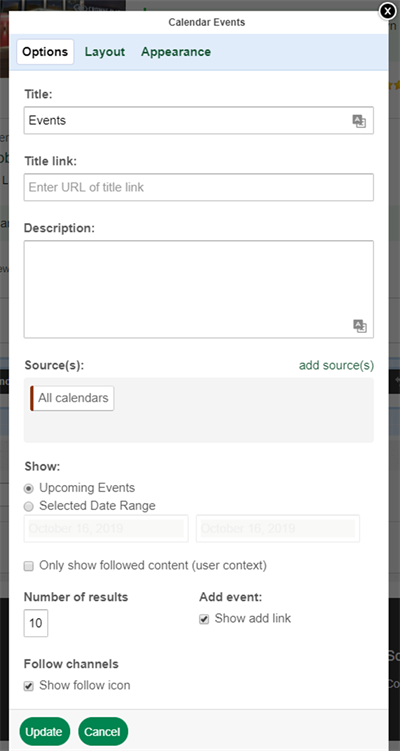
Task: Click inside the Description text area
Action: [x=199, y=289]
